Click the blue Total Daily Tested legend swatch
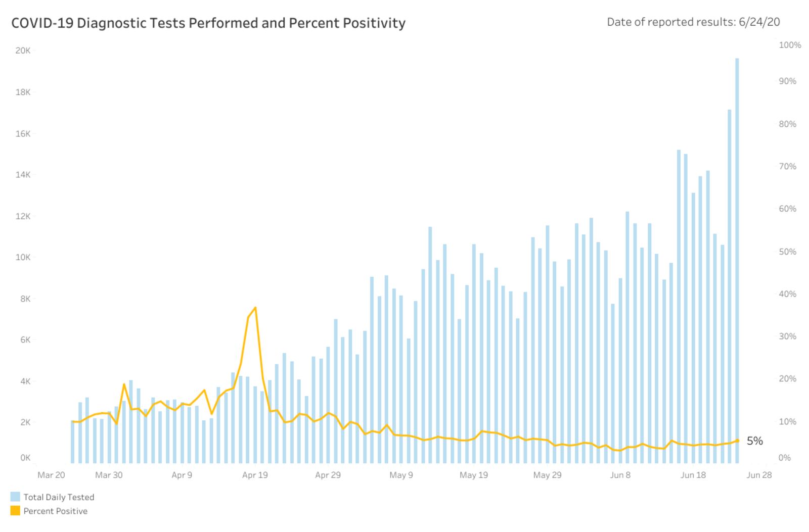Image resolution: width=809 pixels, height=532 pixels. click(x=15, y=497)
